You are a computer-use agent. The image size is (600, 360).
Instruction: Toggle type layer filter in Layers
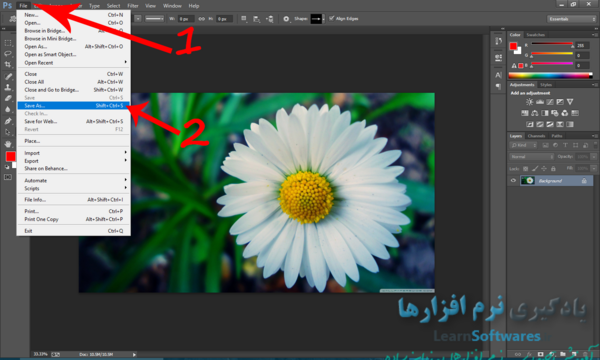565,145
